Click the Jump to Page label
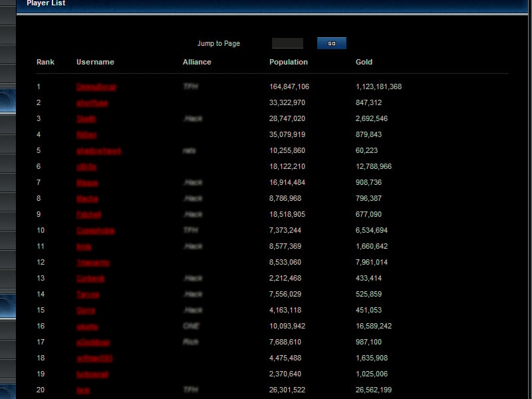The image size is (532, 399). [x=219, y=43]
